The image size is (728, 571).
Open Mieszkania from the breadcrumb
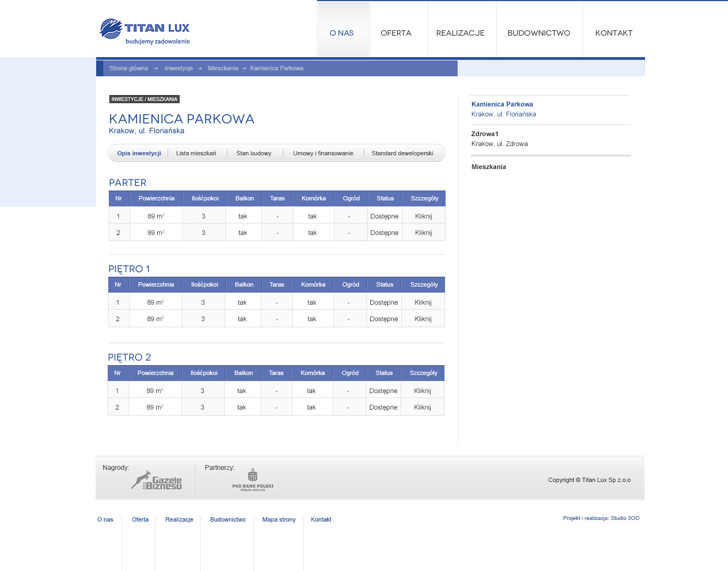tap(223, 68)
